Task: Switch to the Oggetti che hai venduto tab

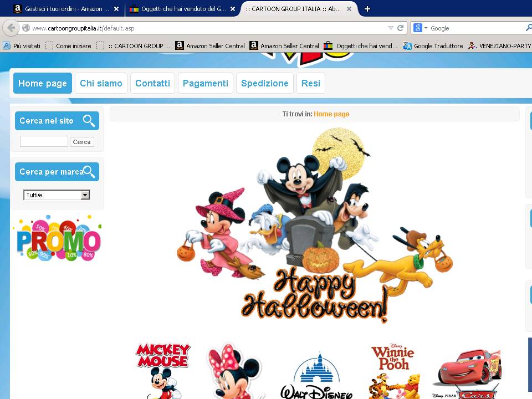Action: pos(182,9)
